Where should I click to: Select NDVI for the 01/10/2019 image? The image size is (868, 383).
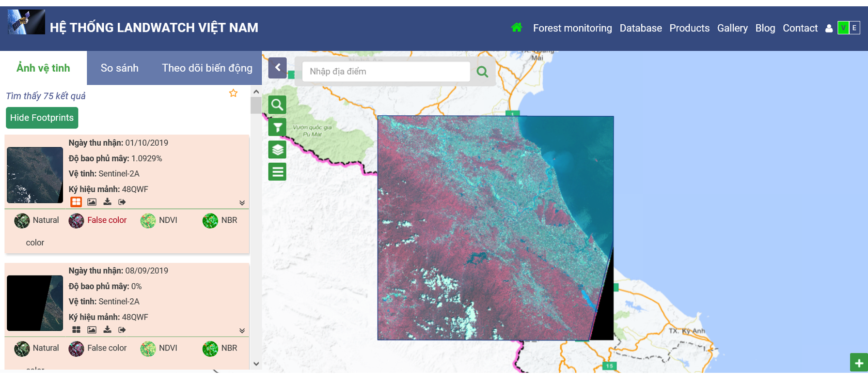(159, 220)
